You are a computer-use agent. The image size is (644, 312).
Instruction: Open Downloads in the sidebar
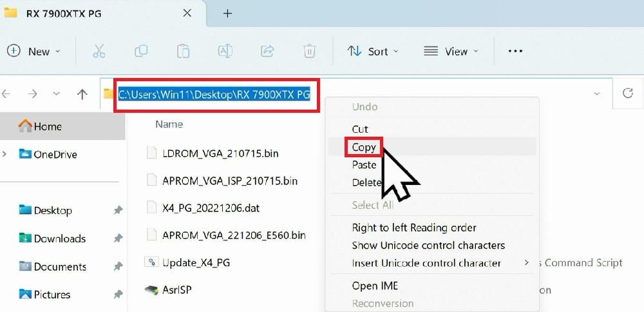point(59,239)
